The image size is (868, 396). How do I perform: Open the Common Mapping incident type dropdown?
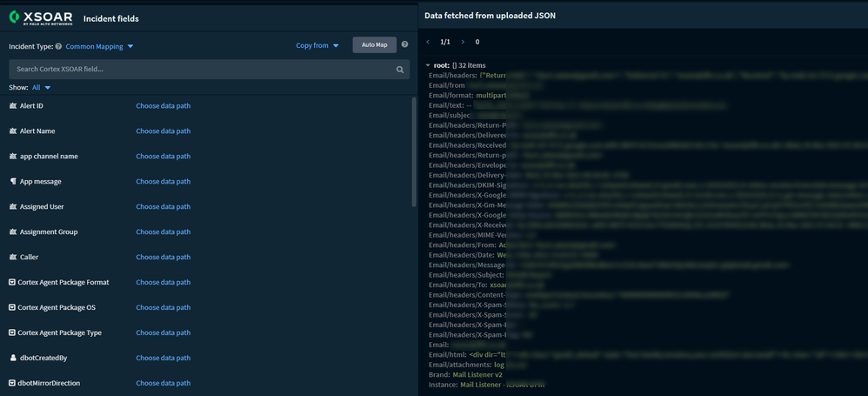click(100, 46)
